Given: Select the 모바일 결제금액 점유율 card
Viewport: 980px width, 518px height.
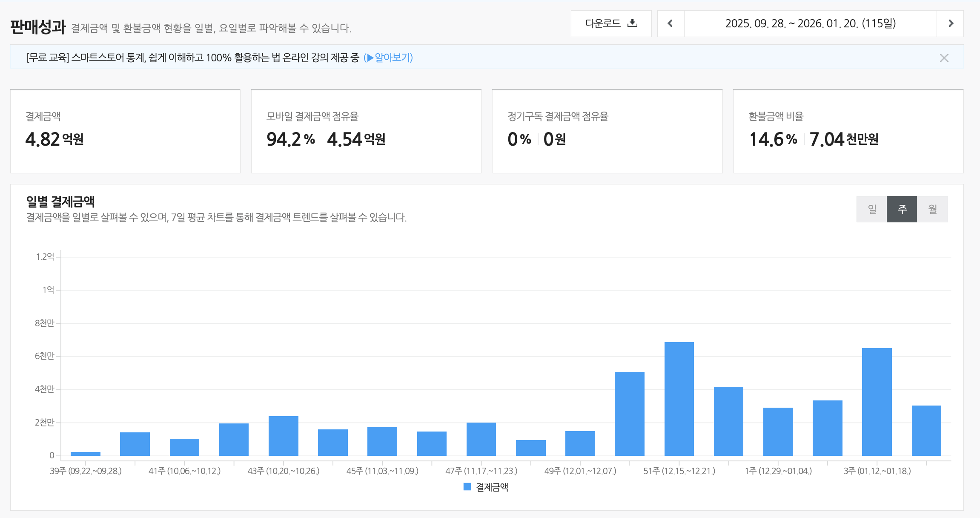Looking at the screenshot, I should coord(366,131).
